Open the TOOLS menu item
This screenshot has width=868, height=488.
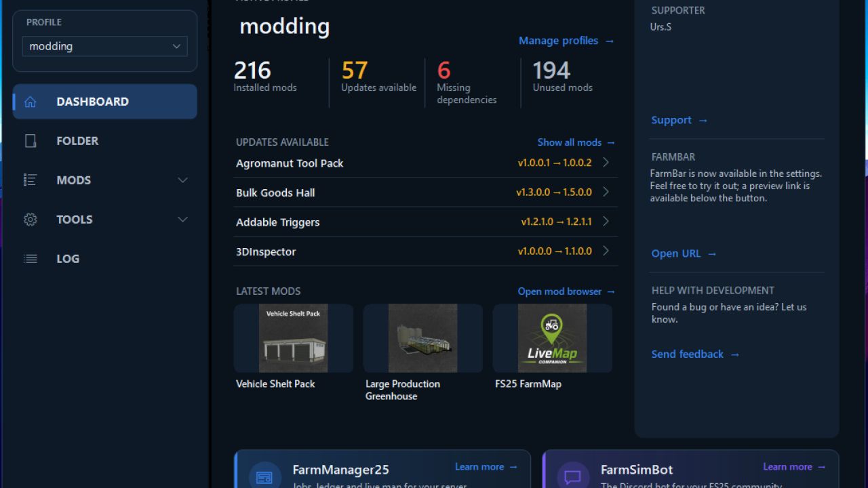pos(105,220)
